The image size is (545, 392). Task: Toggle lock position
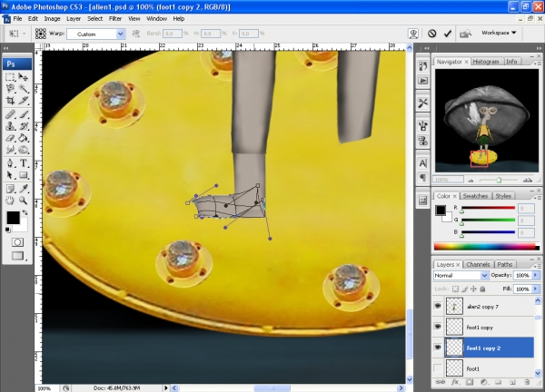click(x=473, y=289)
